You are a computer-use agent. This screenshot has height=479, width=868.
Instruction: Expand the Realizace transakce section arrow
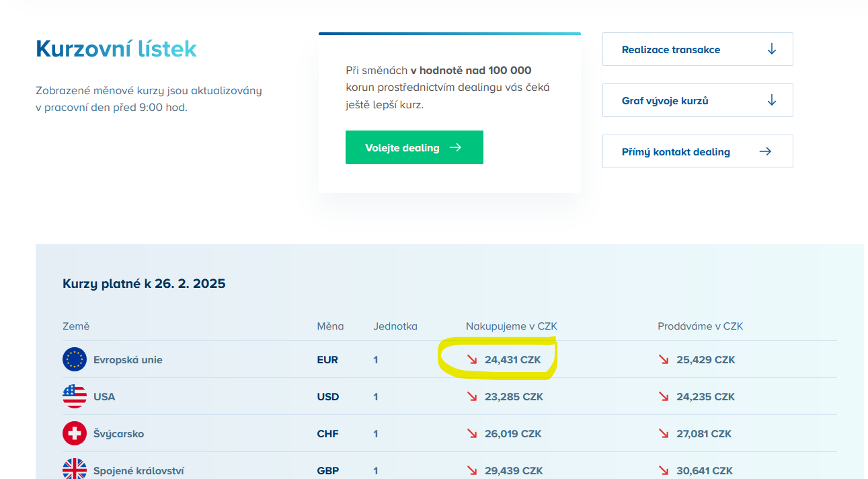click(772, 49)
